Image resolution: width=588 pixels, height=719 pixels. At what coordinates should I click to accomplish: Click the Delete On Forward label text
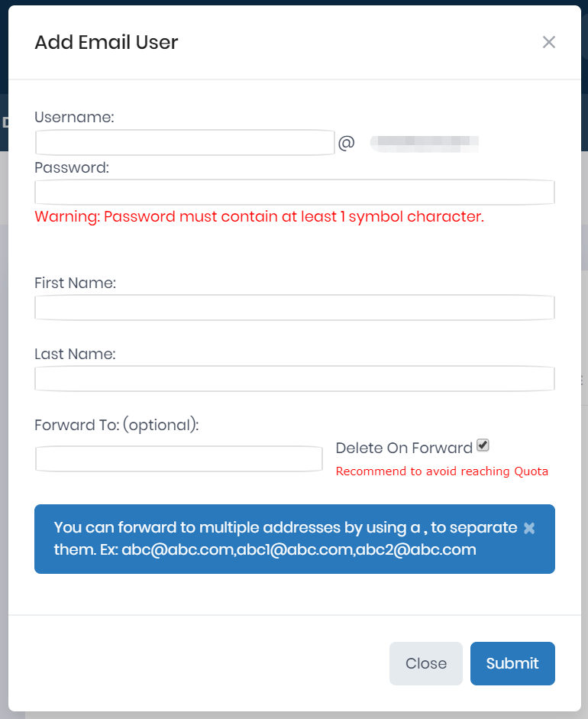point(404,449)
